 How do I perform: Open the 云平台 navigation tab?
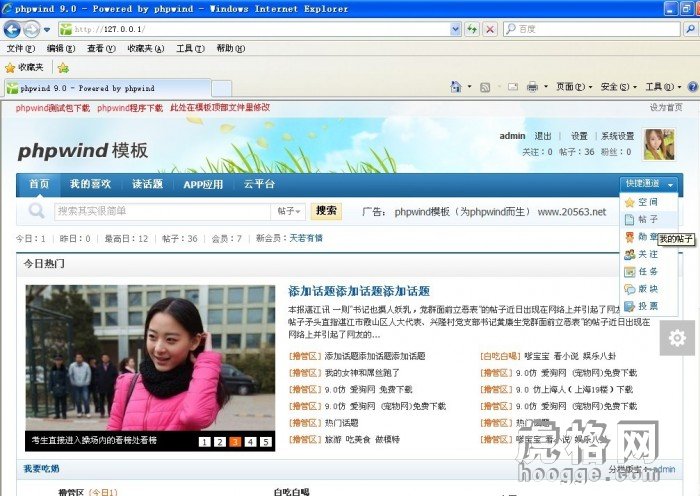coord(259,184)
